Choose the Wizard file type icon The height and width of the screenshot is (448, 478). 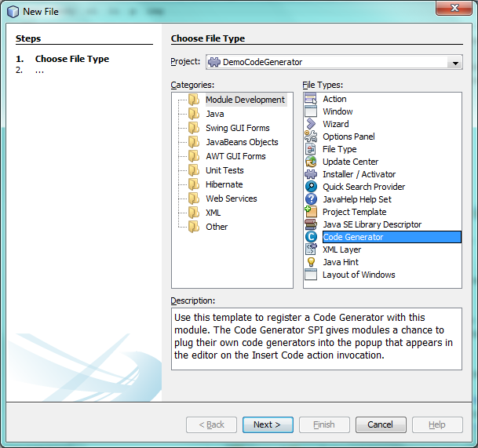310,124
